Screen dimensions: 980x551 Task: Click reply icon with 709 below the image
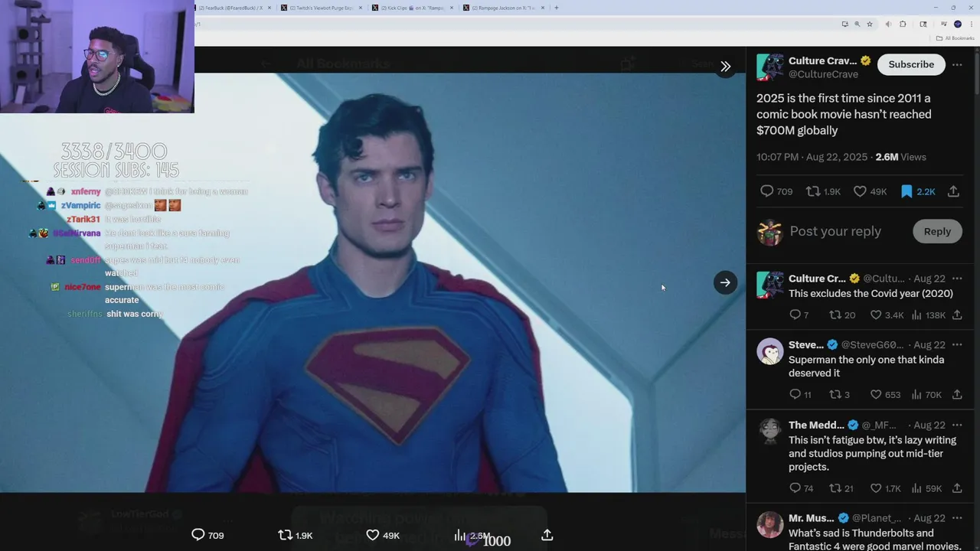pyautogui.click(x=207, y=535)
